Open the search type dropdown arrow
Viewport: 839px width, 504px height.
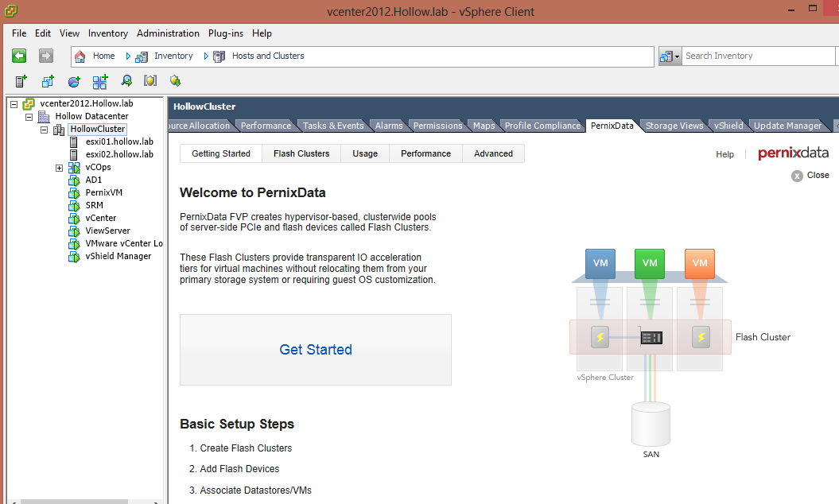click(x=678, y=56)
